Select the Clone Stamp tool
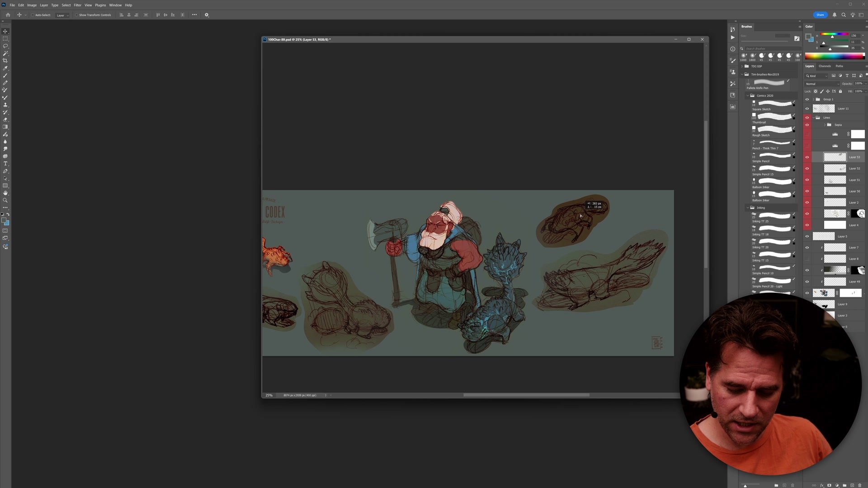The height and width of the screenshot is (488, 868). (x=5, y=105)
